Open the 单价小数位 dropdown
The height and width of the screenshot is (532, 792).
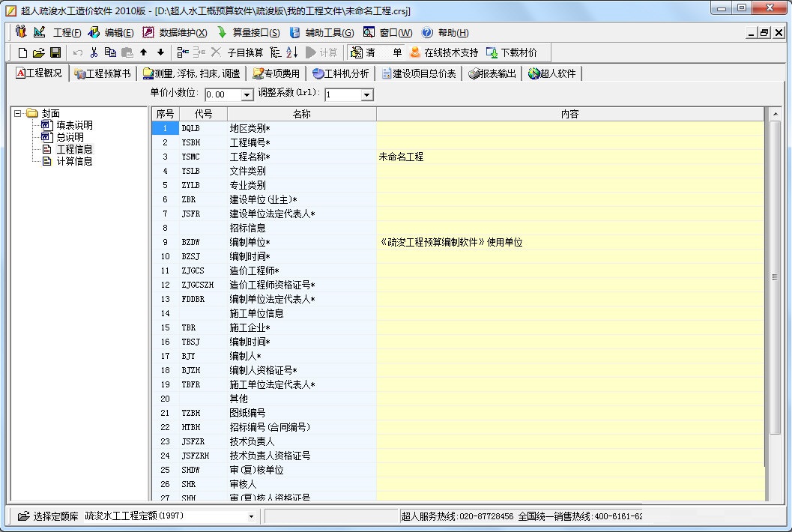[247, 95]
